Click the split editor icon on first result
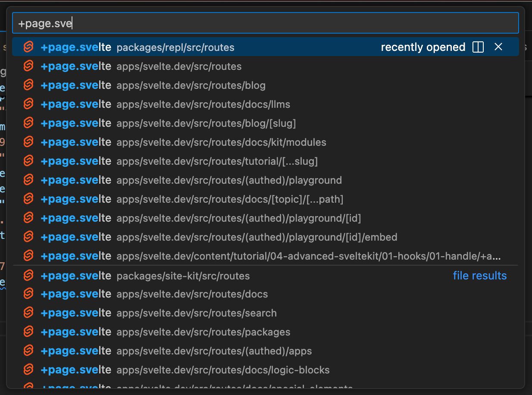This screenshot has height=395, width=532. tap(478, 47)
